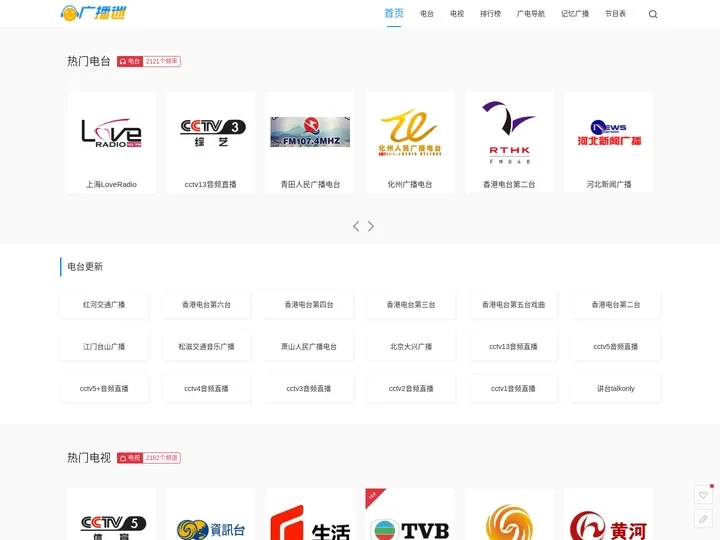
Task: Click the 电台 2121个频率 badge
Action: (149, 62)
